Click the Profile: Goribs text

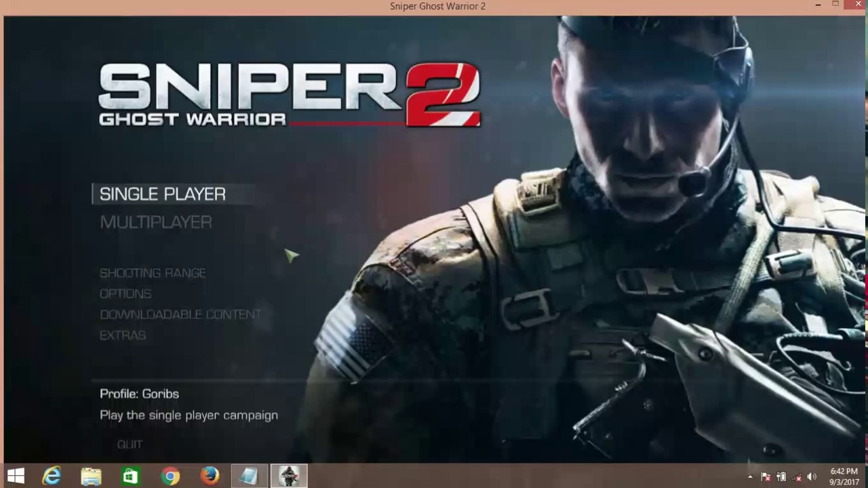pos(139,394)
